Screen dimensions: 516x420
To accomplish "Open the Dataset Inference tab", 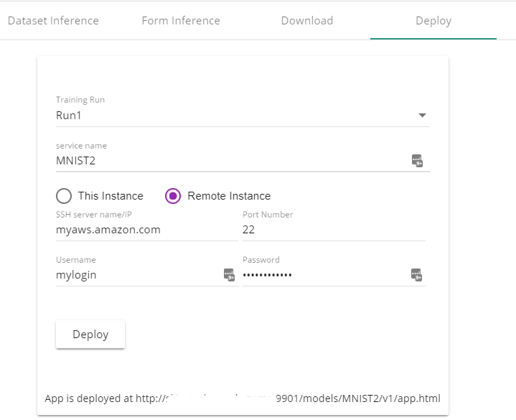I will (x=53, y=21).
